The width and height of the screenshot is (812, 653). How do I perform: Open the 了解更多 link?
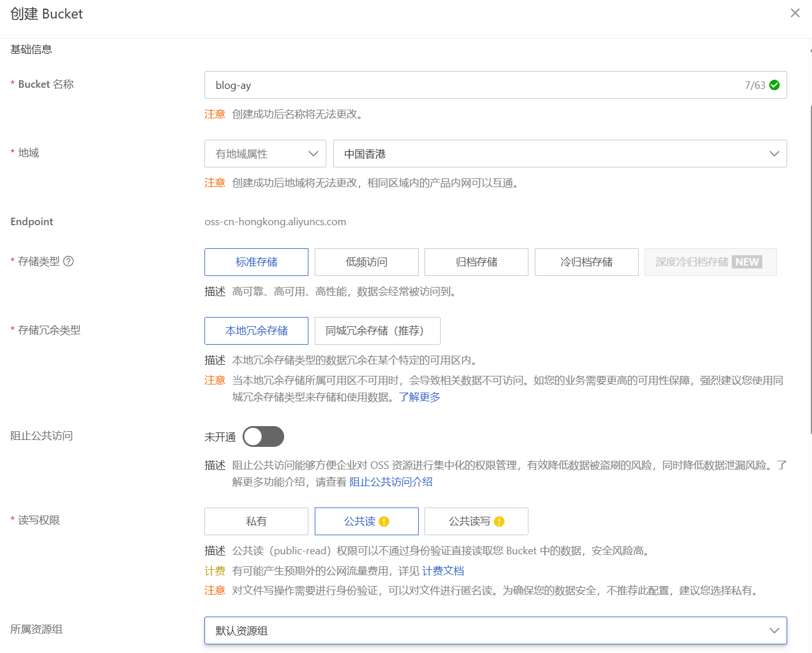[x=419, y=397]
